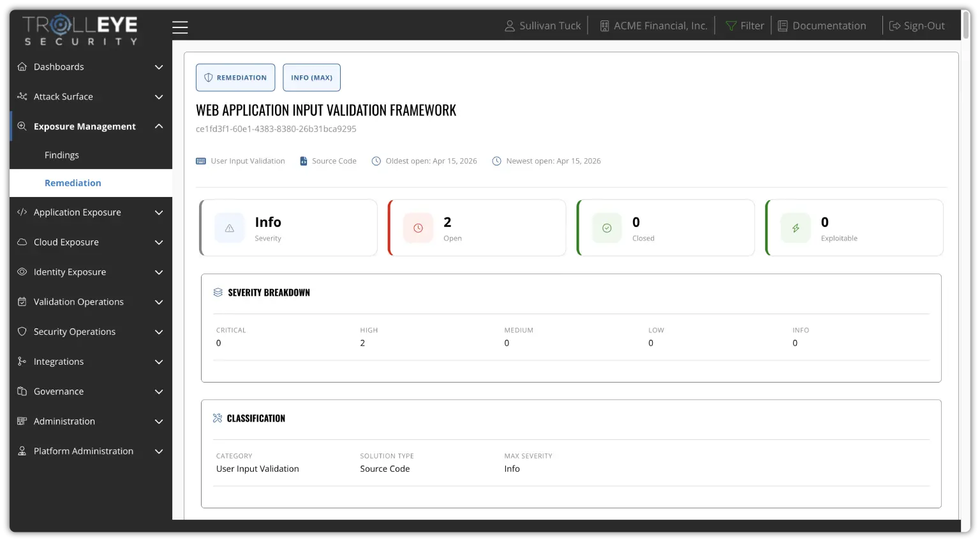The image size is (980, 542).
Task: Click the Identity Exposure eye icon
Action: (x=22, y=272)
